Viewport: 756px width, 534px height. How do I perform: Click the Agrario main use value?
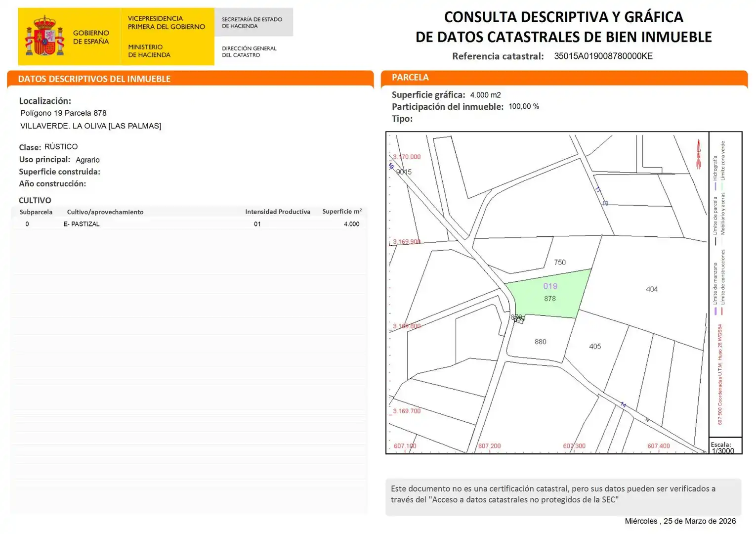pyautogui.click(x=87, y=160)
